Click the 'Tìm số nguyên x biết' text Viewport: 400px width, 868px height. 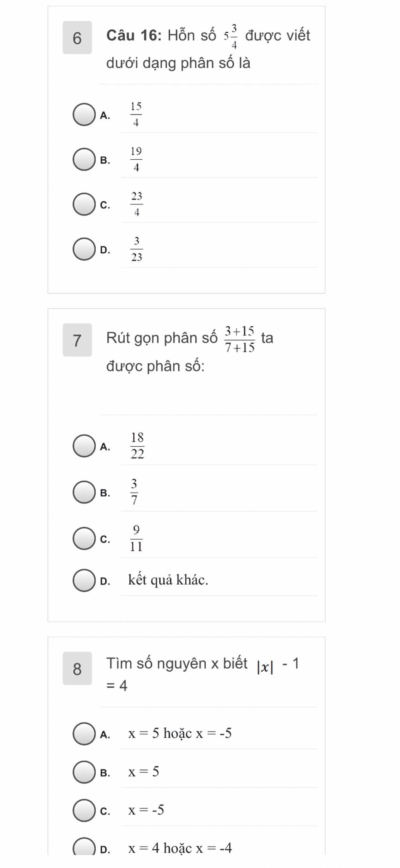coord(177,663)
